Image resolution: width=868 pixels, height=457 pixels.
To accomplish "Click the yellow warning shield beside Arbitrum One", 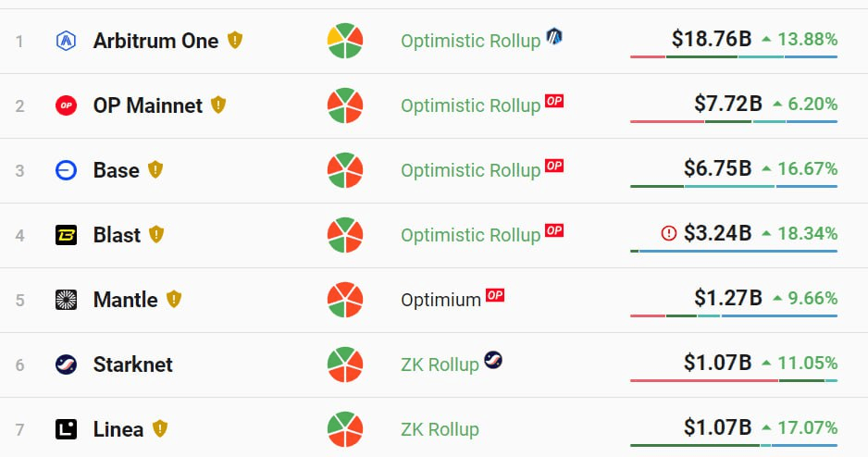I will (x=235, y=41).
